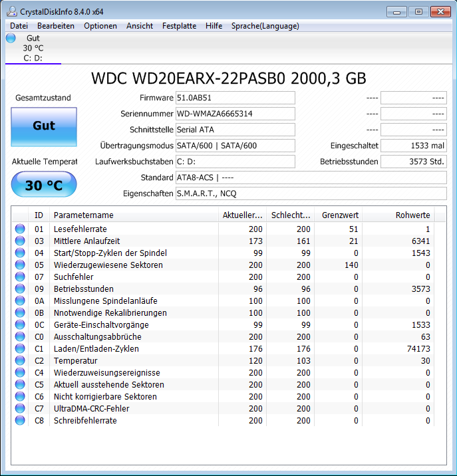Click status orb for Wiederzuweisungsereignisse
The height and width of the screenshot is (476, 457).
tap(20, 372)
